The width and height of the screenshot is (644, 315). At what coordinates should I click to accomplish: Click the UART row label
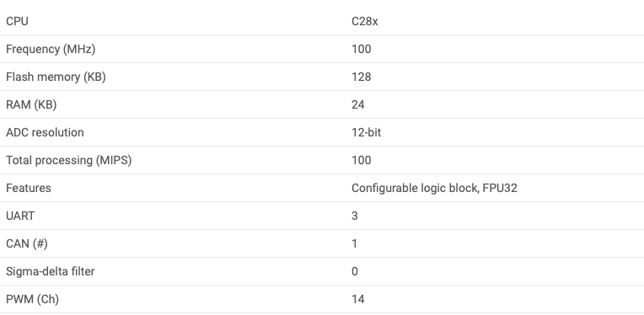click(20, 216)
